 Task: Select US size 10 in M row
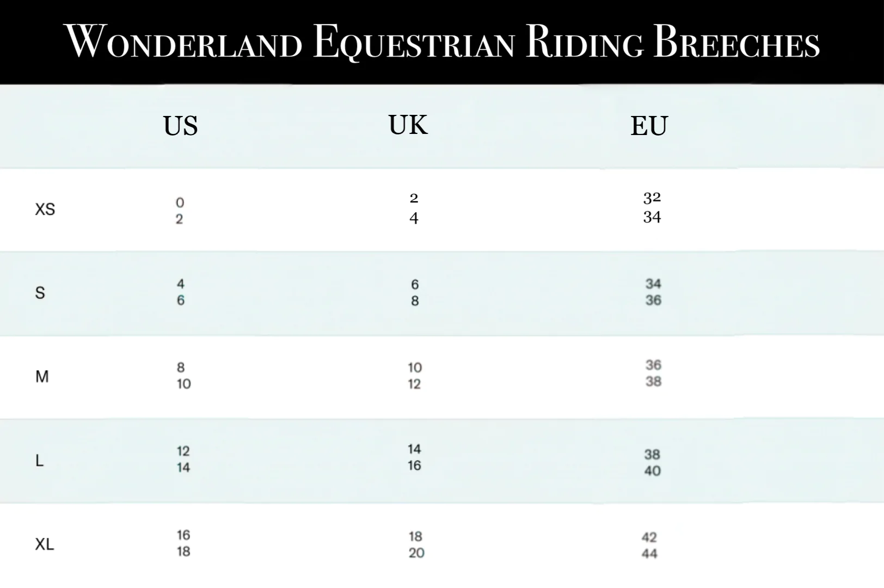pyautogui.click(x=183, y=384)
